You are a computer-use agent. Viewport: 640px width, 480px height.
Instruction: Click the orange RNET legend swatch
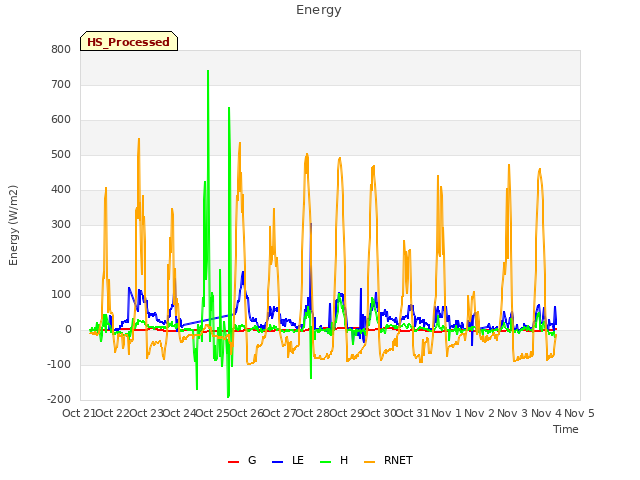(369, 462)
